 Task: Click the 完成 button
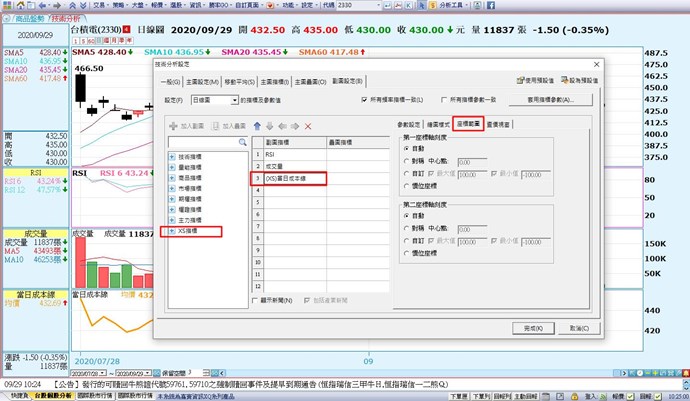[x=528, y=327]
